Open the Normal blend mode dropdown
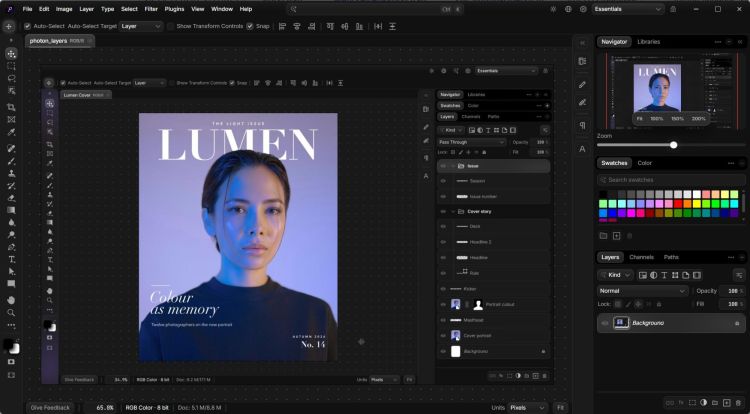Screen dimensions: 750x414 [642, 291]
